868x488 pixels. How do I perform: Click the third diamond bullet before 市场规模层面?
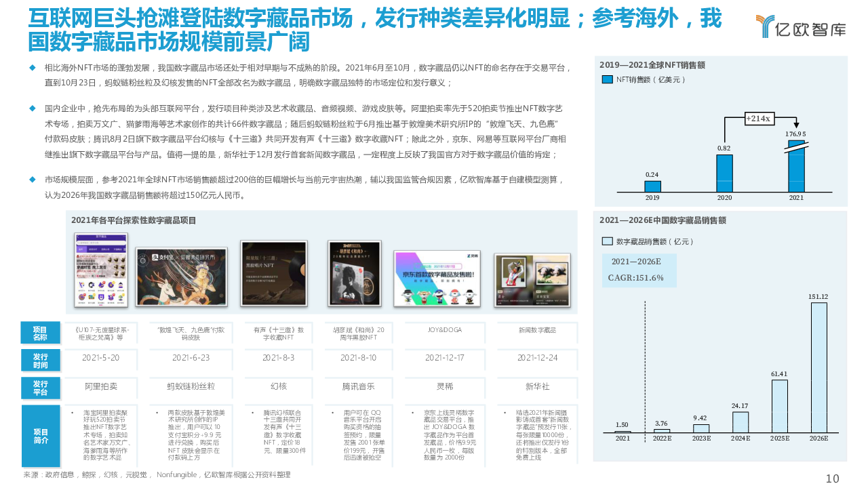[32, 180]
